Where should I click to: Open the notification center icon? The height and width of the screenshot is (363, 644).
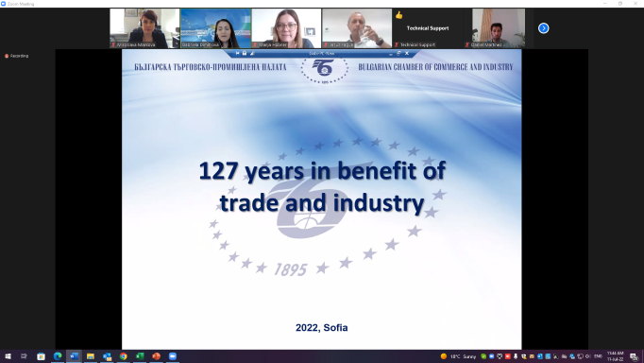634,356
